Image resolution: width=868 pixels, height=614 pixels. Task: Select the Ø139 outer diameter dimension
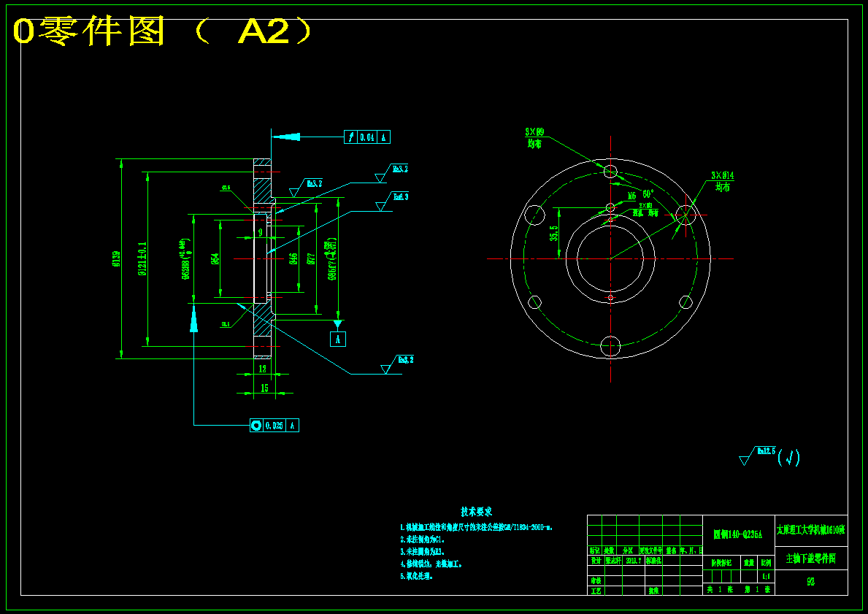(x=116, y=258)
